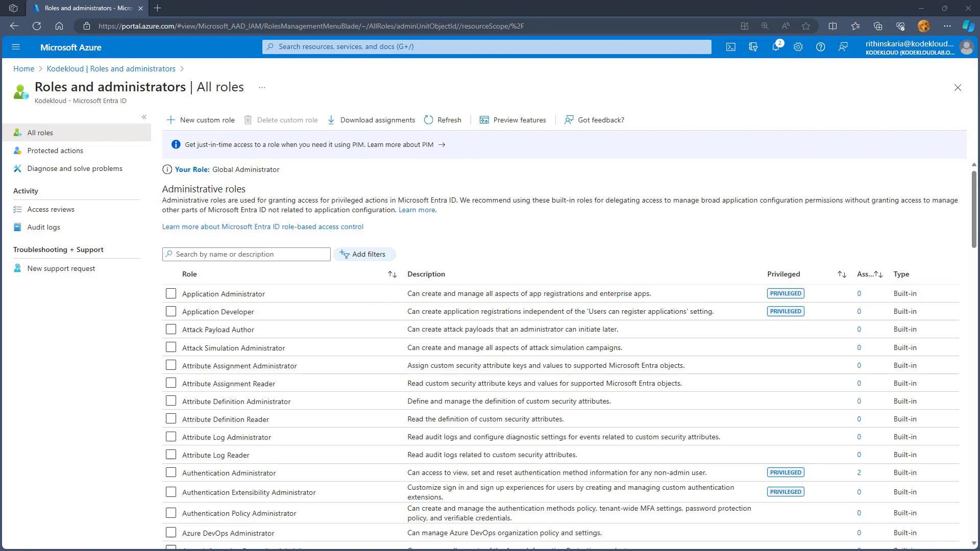Follow the Learn more about Entra RBAC link

(x=263, y=227)
